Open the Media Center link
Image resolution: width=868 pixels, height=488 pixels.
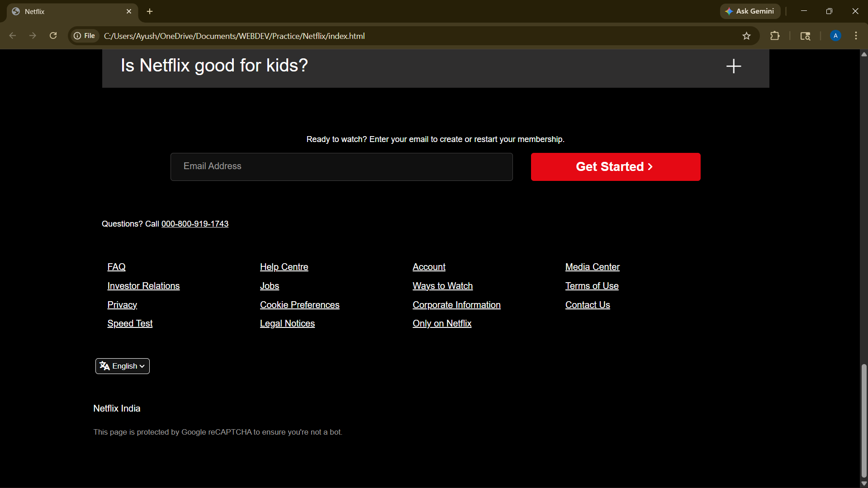click(x=592, y=267)
